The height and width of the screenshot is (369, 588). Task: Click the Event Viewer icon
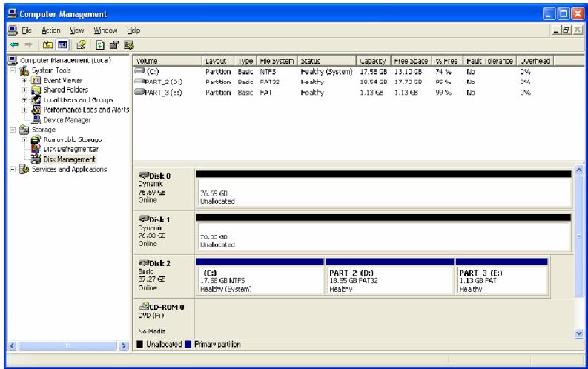click(x=36, y=80)
